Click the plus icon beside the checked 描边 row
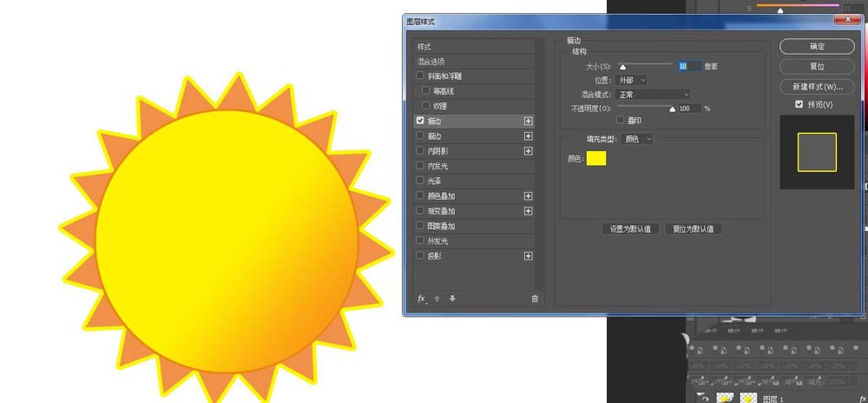The height and width of the screenshot is (403, 868). [528, 121]
